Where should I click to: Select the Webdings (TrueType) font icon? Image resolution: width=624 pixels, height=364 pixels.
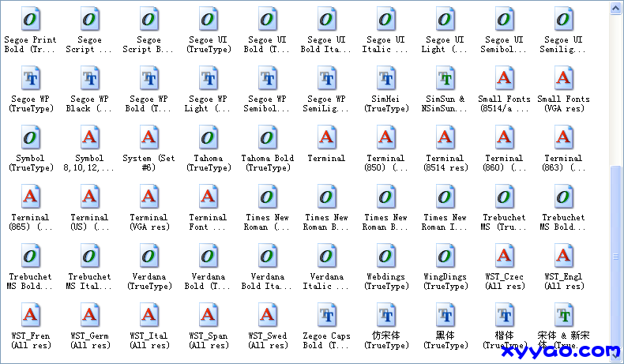(386, 256)
